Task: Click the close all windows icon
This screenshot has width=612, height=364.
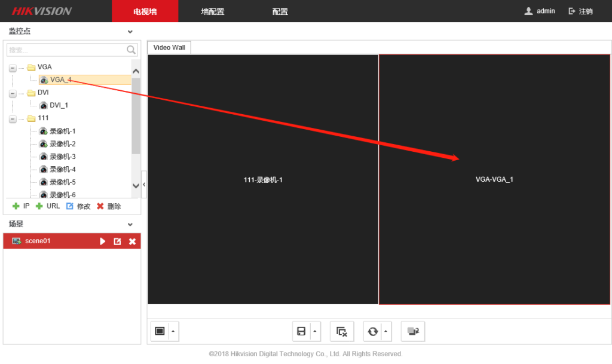Action: point(341,331)
